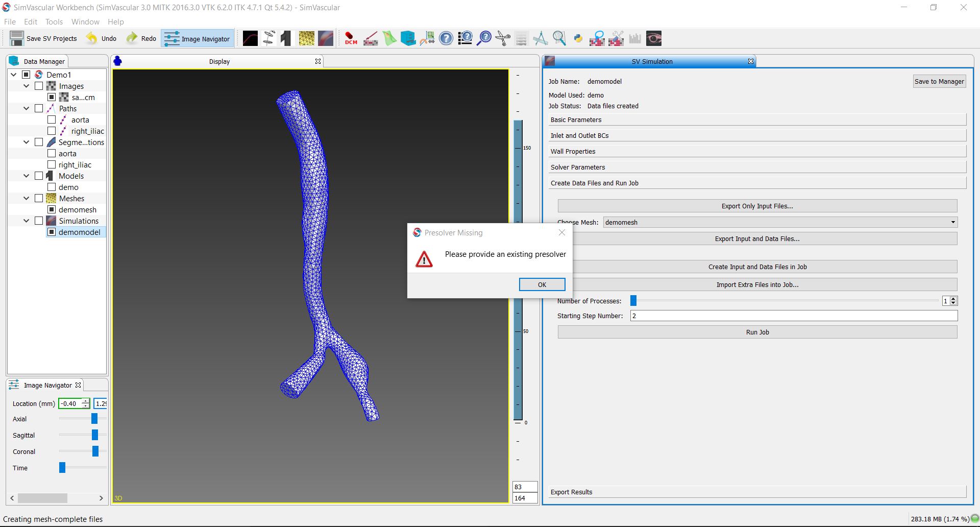Open the Python console icon
Viewport: 980px width, 527px height.
(578, 38)
